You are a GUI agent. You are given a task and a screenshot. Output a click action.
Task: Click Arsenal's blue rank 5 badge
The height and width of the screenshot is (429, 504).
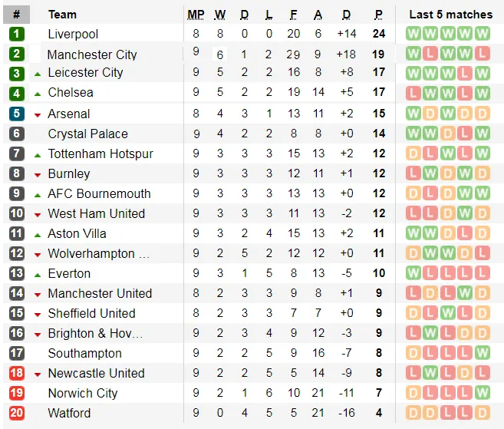point(17,114)
